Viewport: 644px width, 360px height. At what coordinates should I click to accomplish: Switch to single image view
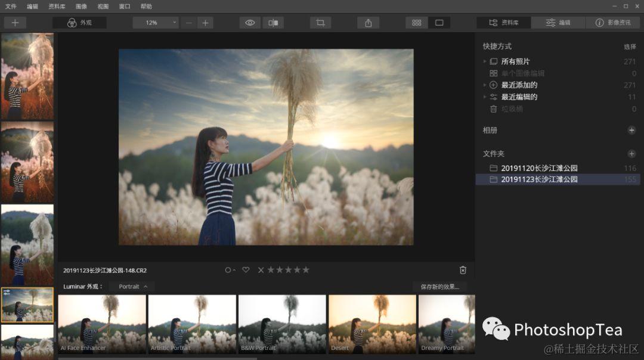click(439, 23)
